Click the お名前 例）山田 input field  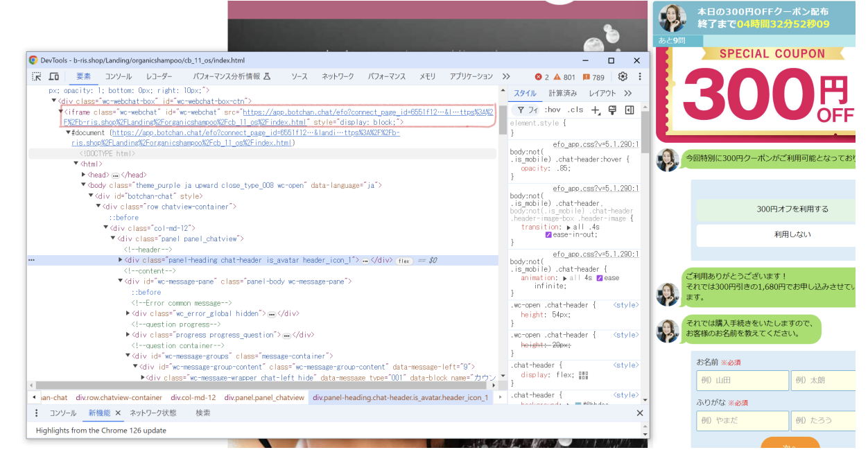pos(742,380)
